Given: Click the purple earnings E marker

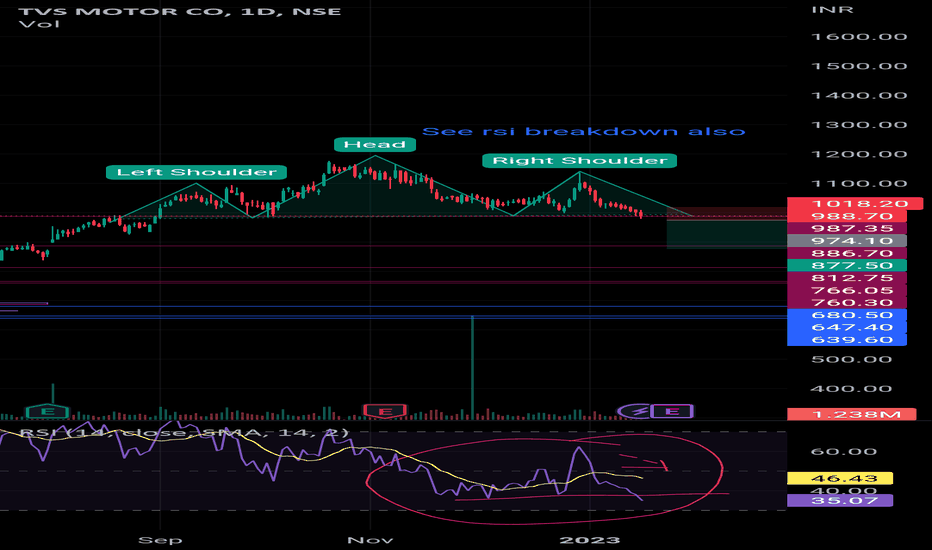Looking at the screenshot, I should (672, 411).
